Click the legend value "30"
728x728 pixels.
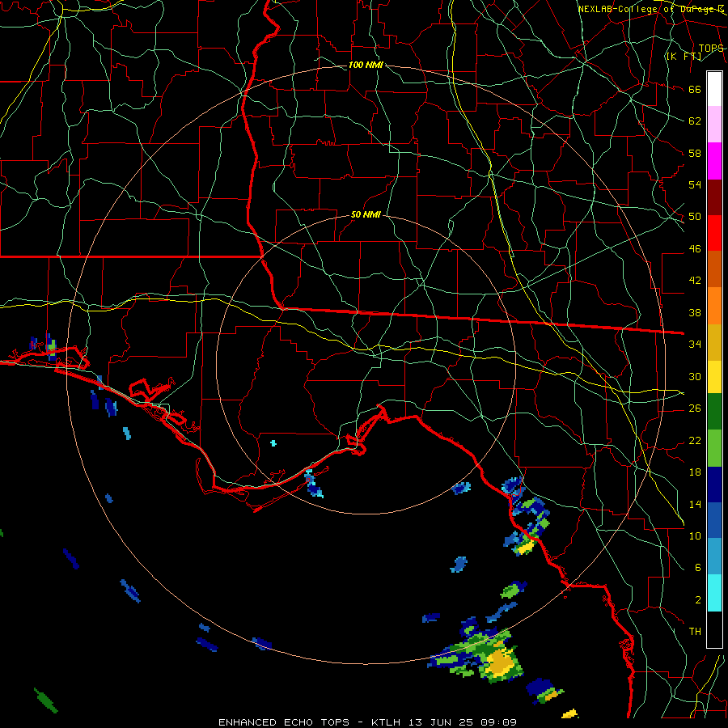tap(695, 376)
